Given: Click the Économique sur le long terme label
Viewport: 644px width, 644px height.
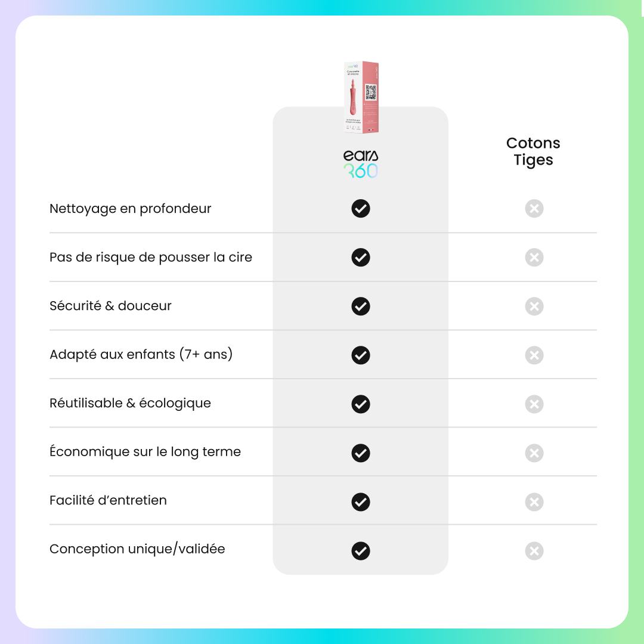Looking at the screenshot, I should 145,452.
